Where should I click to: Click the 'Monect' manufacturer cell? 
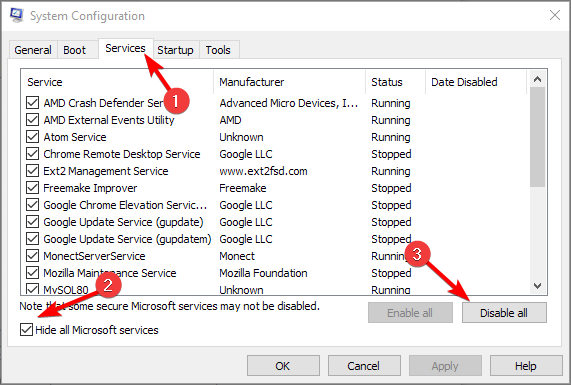(237, 256)
